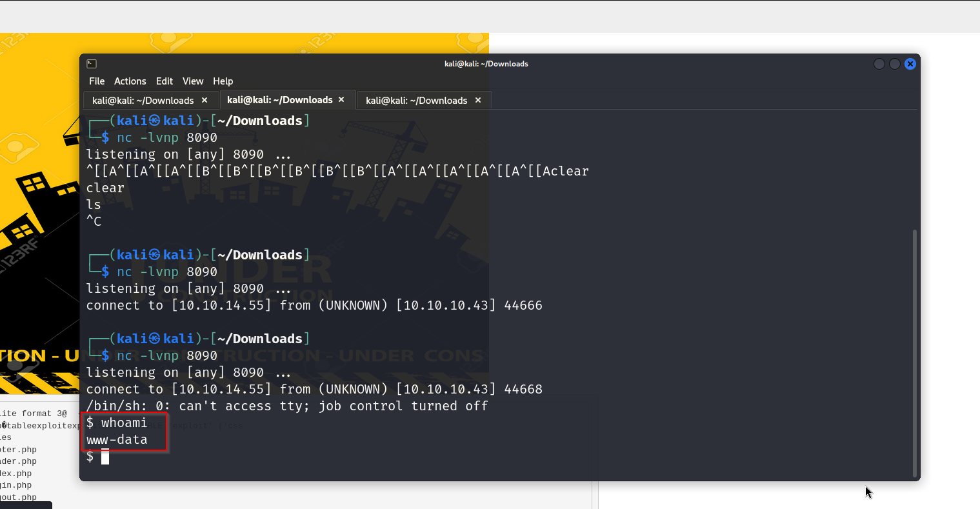Open the View menu

pos(193,81)
